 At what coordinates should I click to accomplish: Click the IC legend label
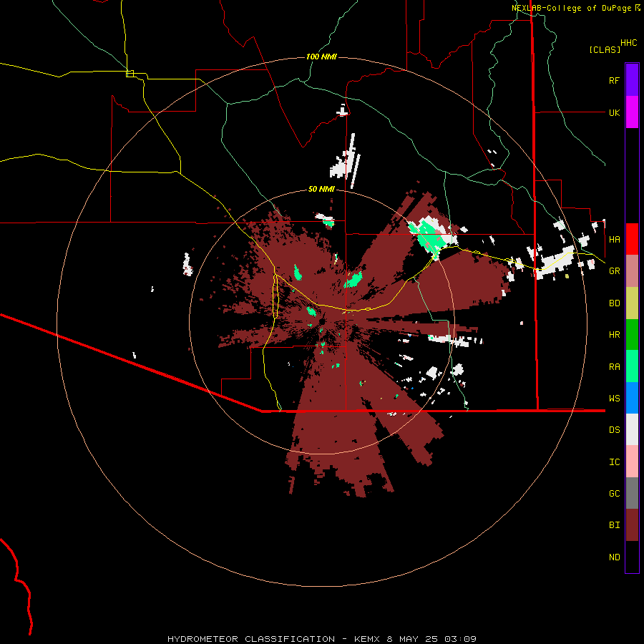point(614,462)
